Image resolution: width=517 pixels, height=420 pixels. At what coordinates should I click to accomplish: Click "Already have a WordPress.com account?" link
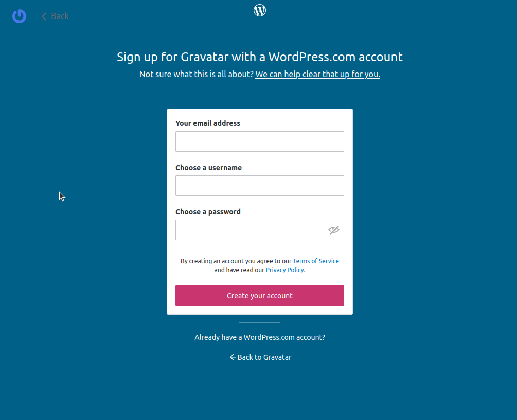click(260, 338)
